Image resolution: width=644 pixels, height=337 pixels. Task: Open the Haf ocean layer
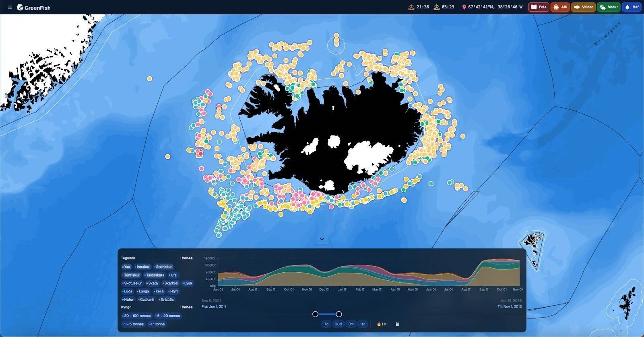632,7
